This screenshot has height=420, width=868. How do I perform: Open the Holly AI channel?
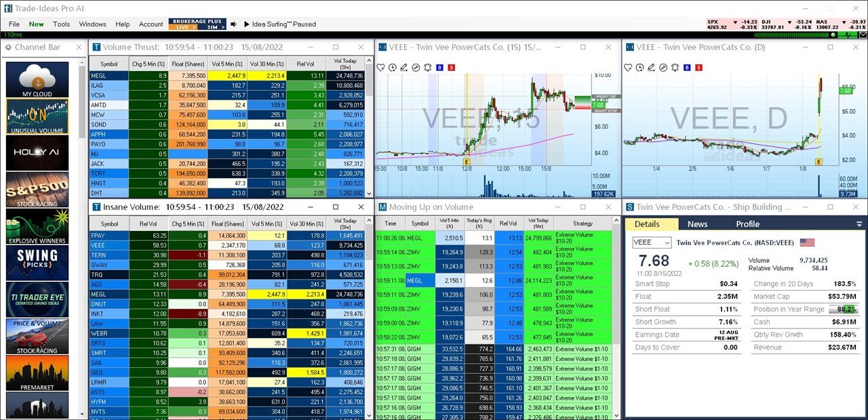click(x=37, y=153)
